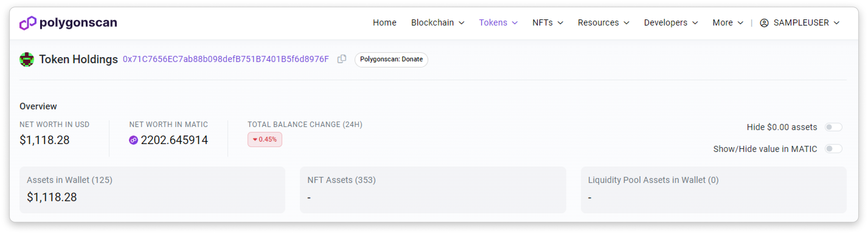This screenshot has height=234, width=868.
Task: Click the address identicon avatar
Action: pyautogui.click(x=27, y=60)
